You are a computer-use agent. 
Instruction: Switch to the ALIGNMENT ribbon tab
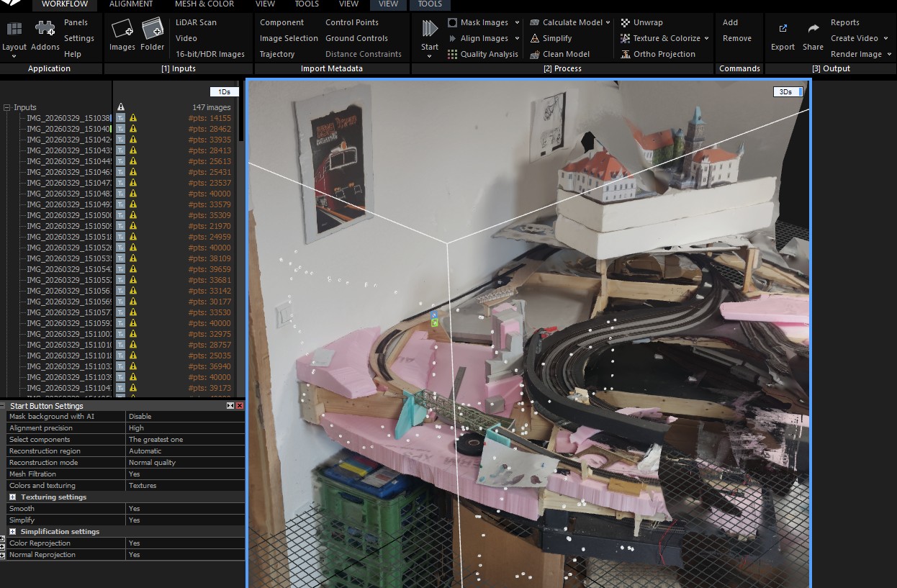[x=131, y=4]
